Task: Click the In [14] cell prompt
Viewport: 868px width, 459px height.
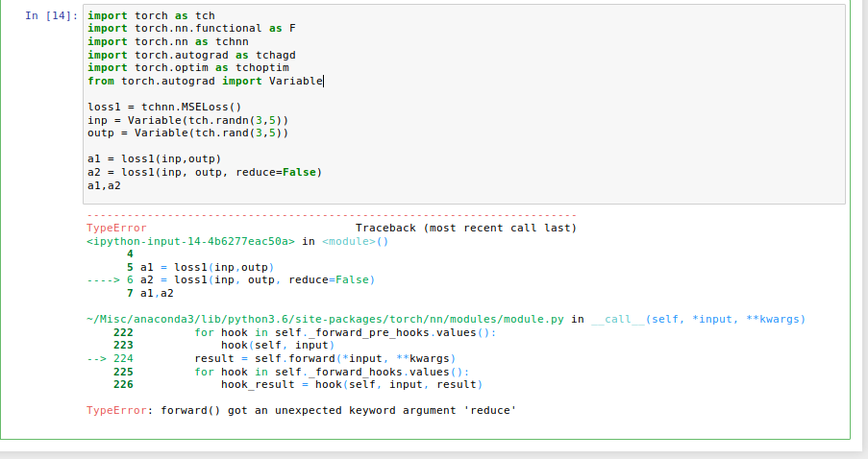Action: coord(52,15)
